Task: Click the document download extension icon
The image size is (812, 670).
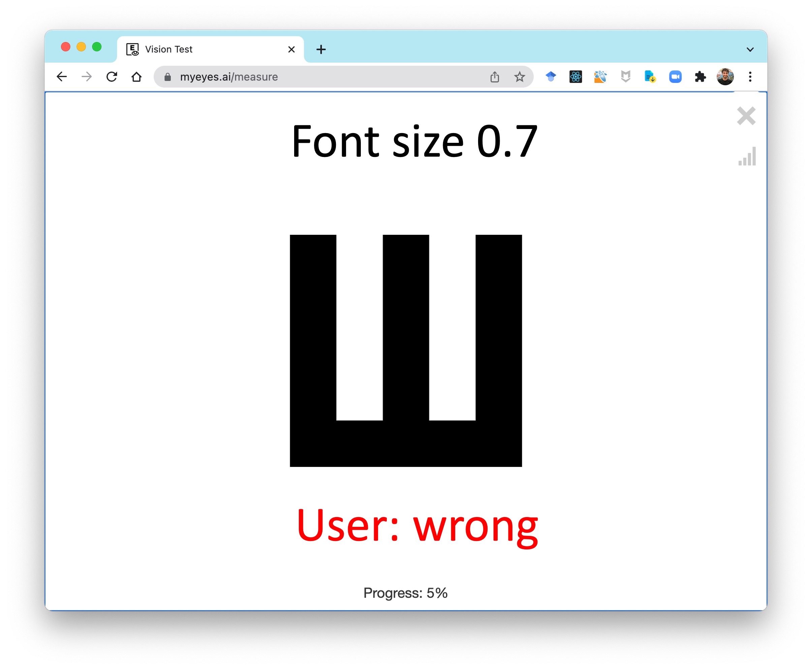Action: pyautogui.click(x=650, y=77)
